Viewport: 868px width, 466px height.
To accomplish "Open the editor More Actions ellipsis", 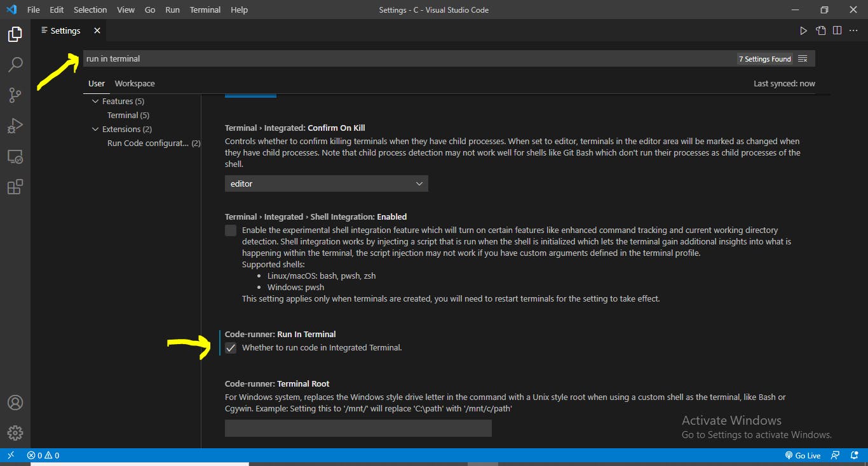I will pyautogui.click(x=853, y=30).
